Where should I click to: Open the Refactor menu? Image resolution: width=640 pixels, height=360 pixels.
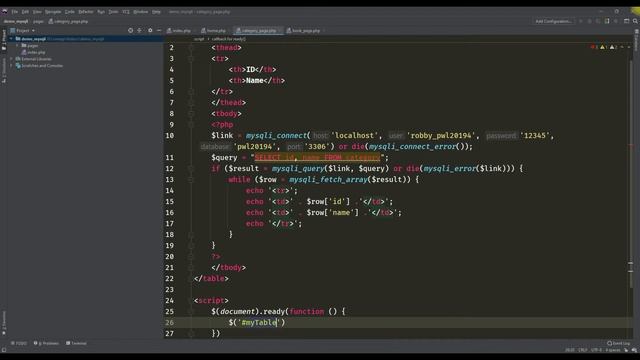coord(86,12)
